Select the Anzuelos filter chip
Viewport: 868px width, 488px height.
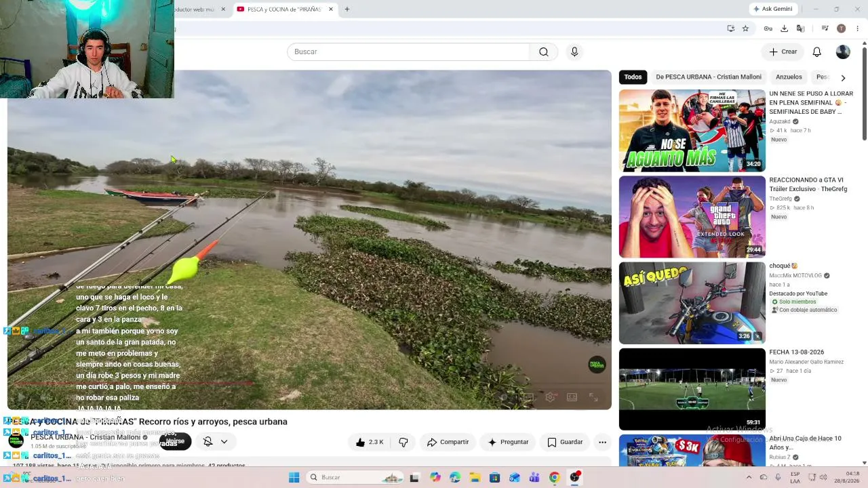coord(789,77)
